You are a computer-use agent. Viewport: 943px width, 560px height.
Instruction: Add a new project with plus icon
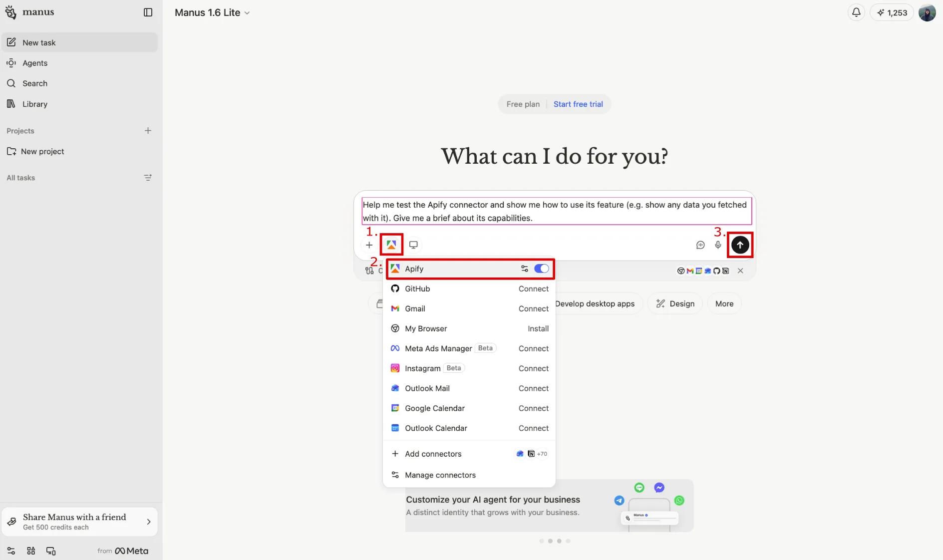148,131
